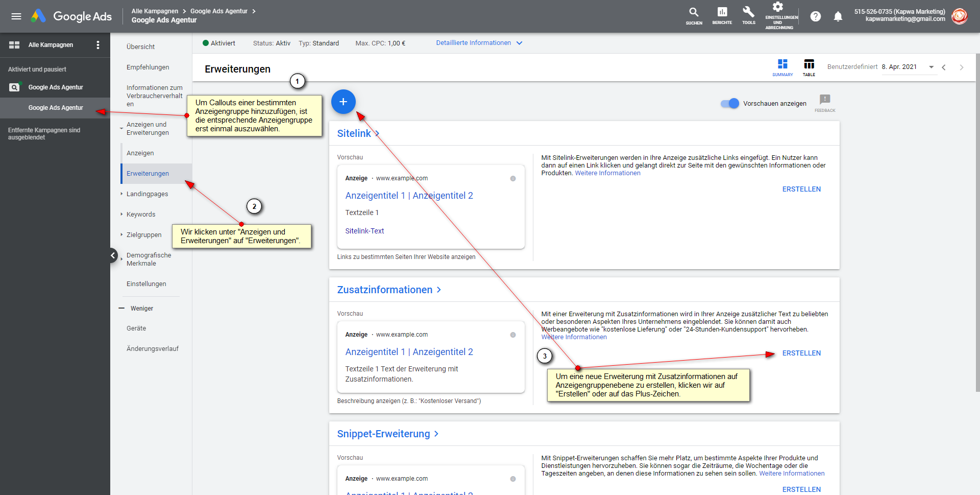Open Anzeigen page
The image size is (980, 495).
tap(140, 153)
